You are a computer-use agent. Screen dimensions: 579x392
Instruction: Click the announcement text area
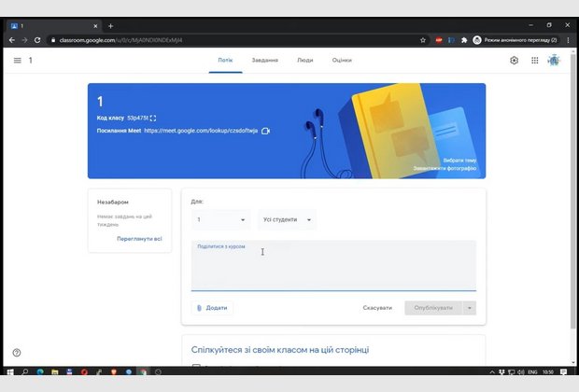(x=333, y=265)
